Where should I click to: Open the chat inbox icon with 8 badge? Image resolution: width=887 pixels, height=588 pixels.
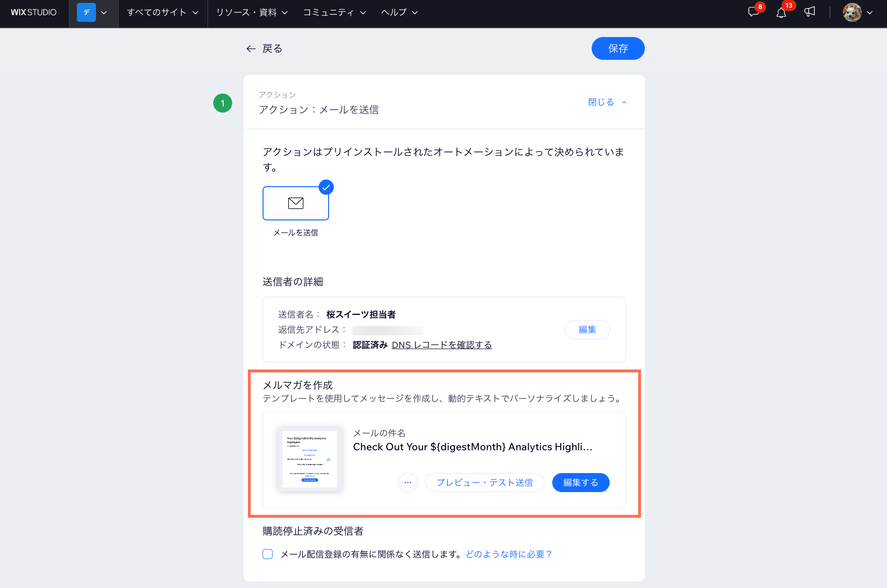click(x=754, y=12)
